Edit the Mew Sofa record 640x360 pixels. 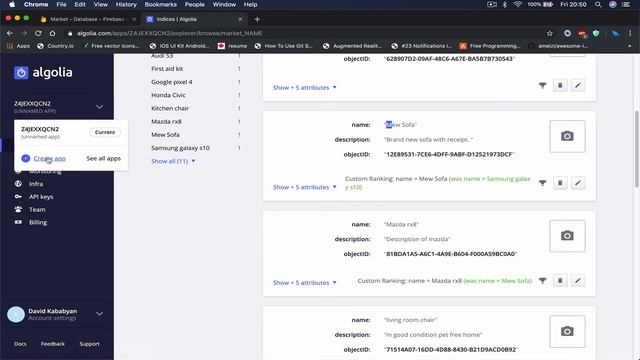(578, 183)
